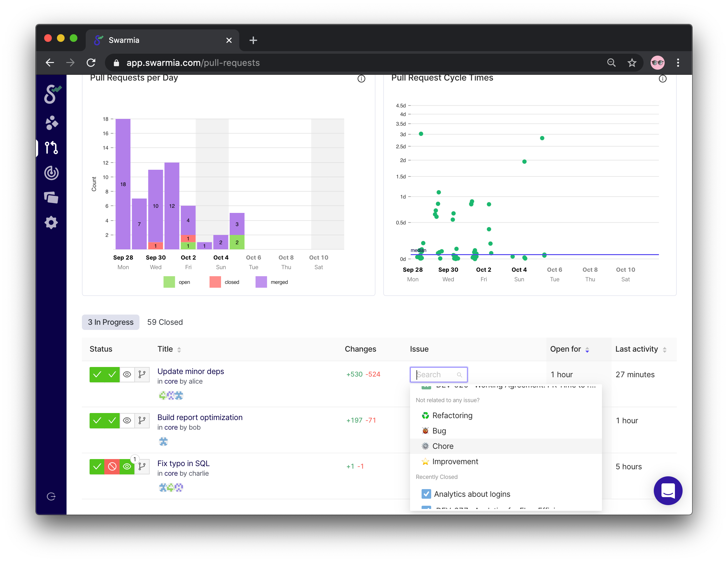Click the Swarmia logo in sidebar

pyautogui.click(x=52, y=94)
